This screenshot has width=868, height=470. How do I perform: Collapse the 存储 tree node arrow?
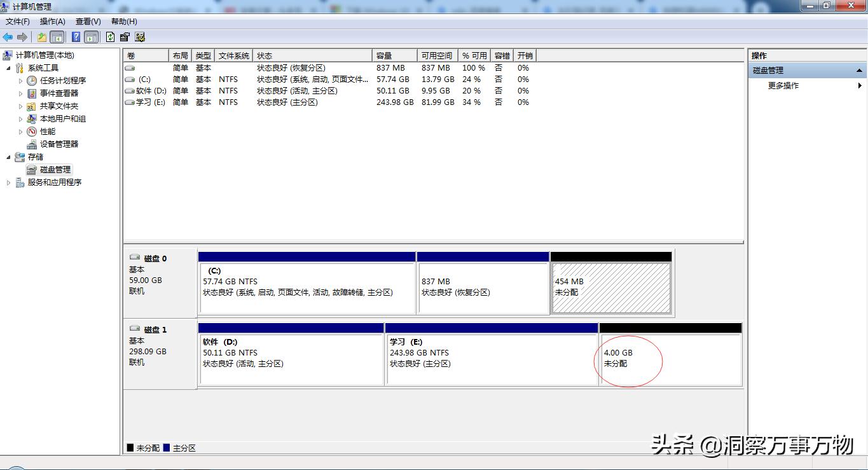point(8,157)
